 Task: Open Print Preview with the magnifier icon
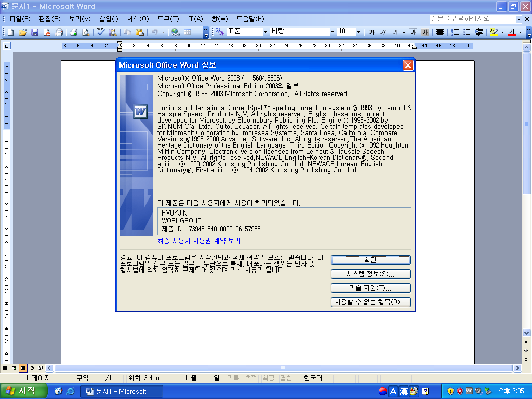pyautogui.click(x=86, y=32)
